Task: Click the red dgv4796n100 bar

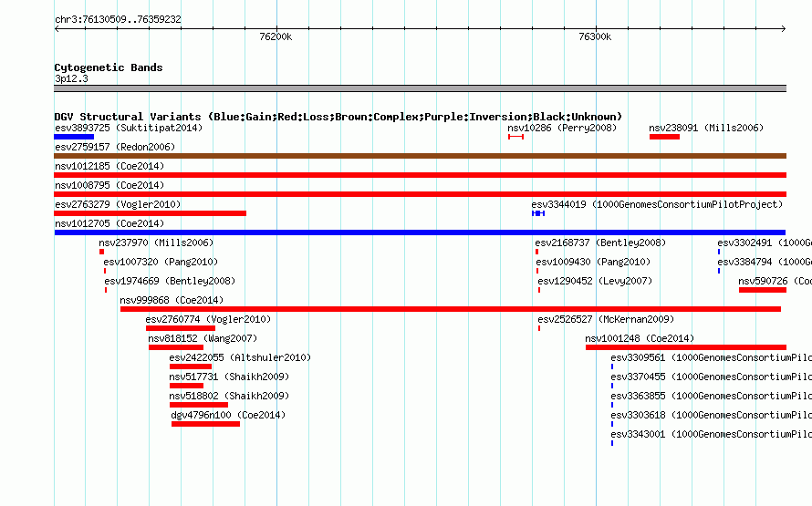Action: 205,424
